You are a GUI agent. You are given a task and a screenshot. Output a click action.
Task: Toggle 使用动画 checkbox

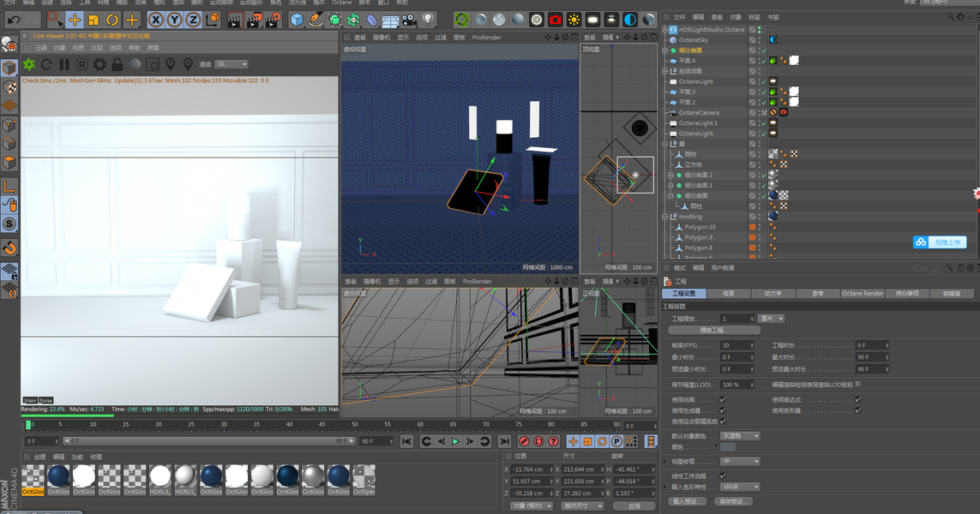(x=723, y=400)
